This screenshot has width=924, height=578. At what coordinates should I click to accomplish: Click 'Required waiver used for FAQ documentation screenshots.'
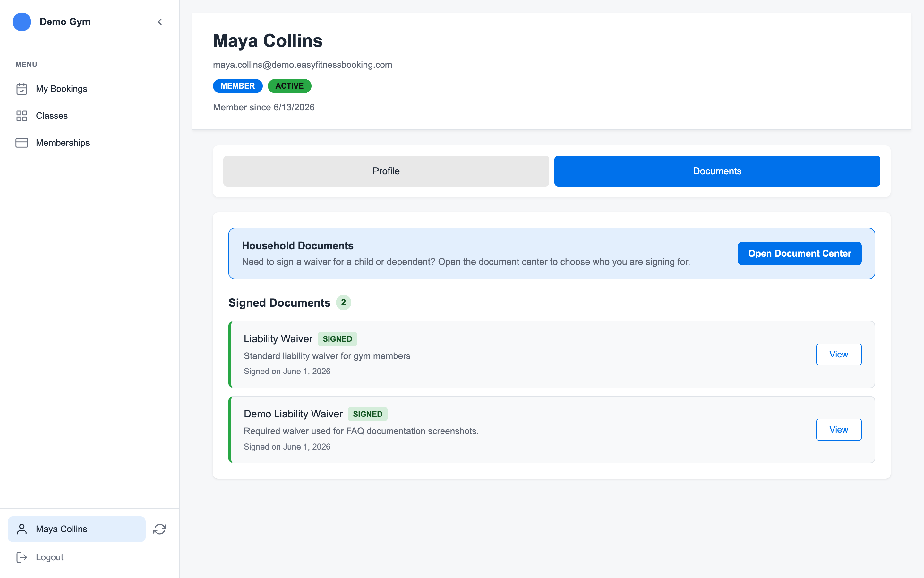click(361, 431)
